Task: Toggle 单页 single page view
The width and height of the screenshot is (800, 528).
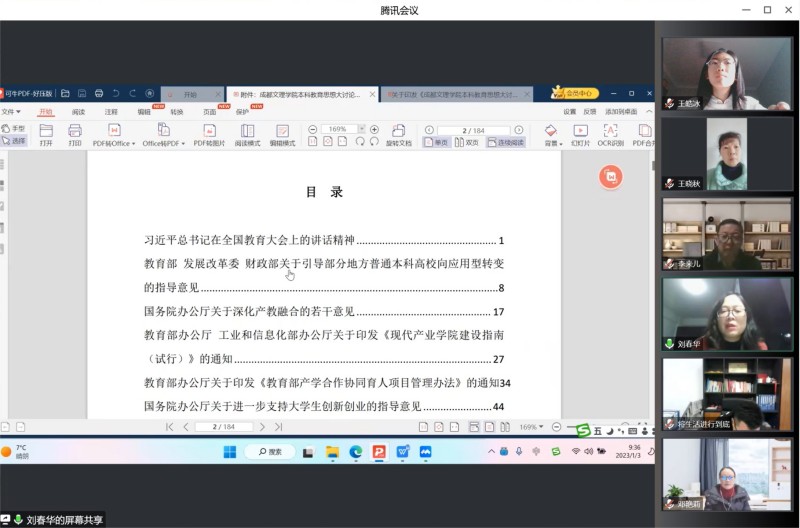Action: point(435,143)
